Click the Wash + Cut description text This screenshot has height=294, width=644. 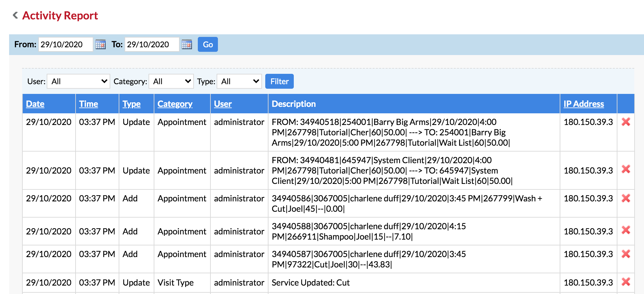click(x=407, y=203)
